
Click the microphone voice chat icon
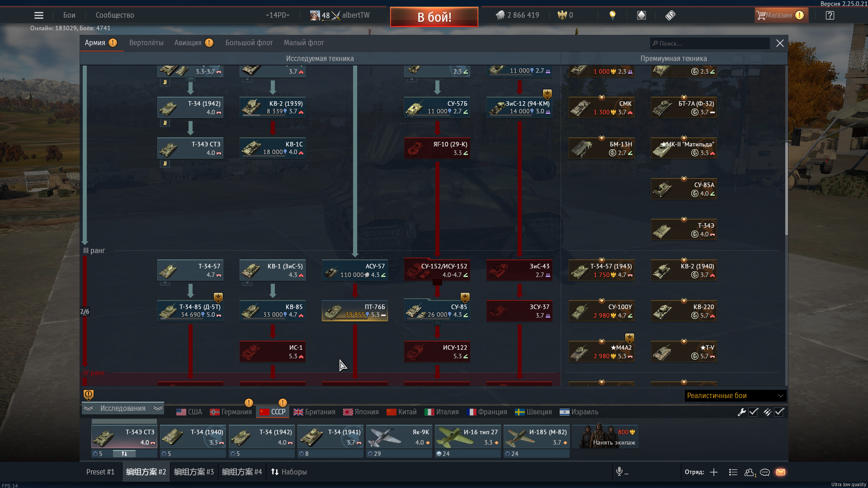(619, 472)
